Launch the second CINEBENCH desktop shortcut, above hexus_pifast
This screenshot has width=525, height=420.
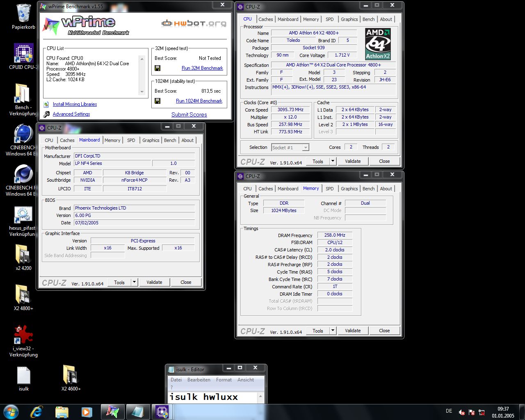pyautogui.click(x=23, y=174)
